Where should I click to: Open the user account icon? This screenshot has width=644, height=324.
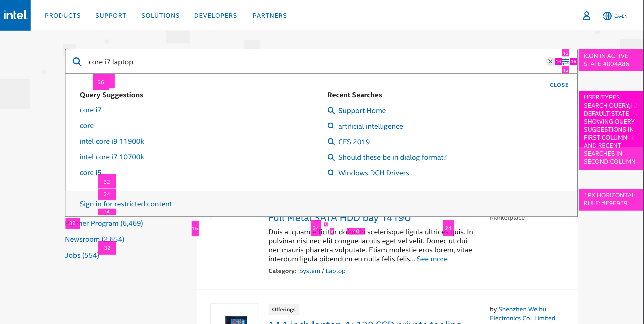[x=586, y=16]
